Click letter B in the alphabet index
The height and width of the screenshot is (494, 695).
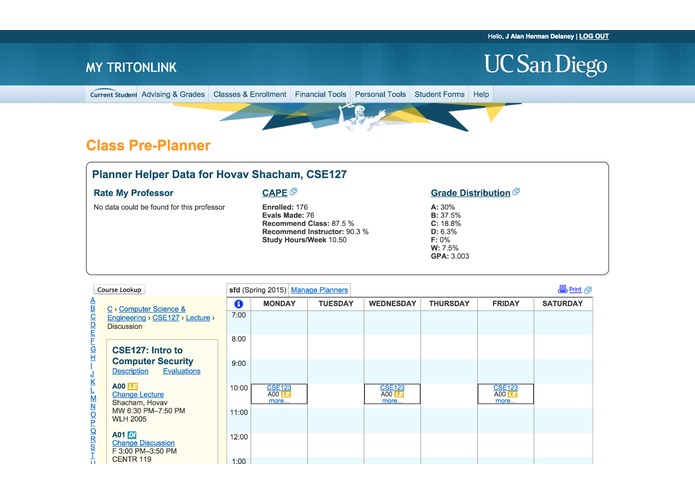93,308
